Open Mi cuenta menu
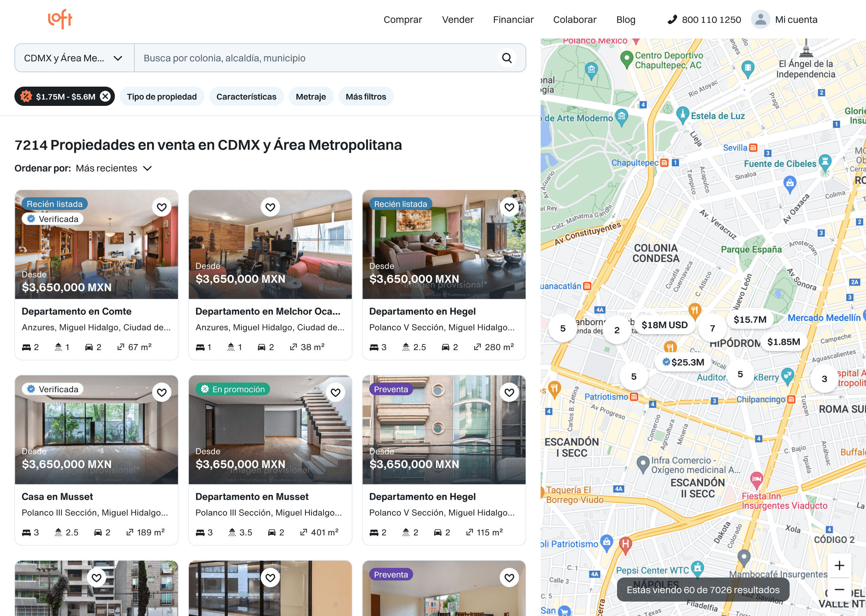This screenshot has height=616, width=866. 796,20
